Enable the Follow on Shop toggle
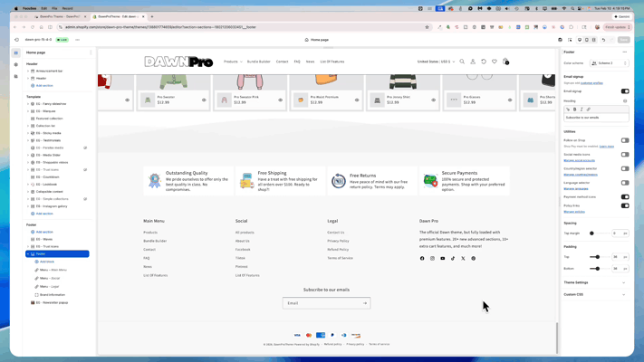The width and height of the screenshot is (644, 362). [x=625, y=140]
